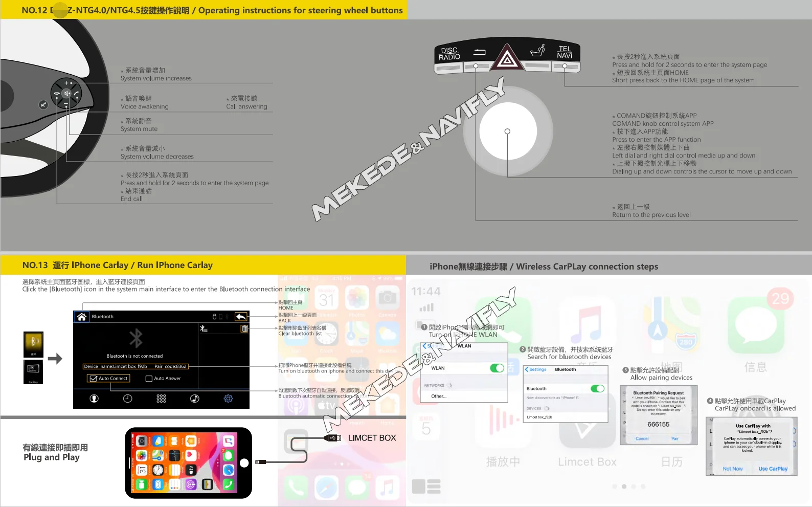This screenshot has height=507, width=812.
Task: Click the 'LIMCET BOX' label
Action: 372,438
